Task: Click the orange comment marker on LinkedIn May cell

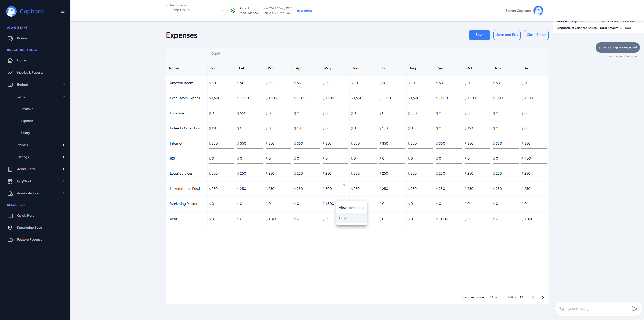Action: (344, 185)
